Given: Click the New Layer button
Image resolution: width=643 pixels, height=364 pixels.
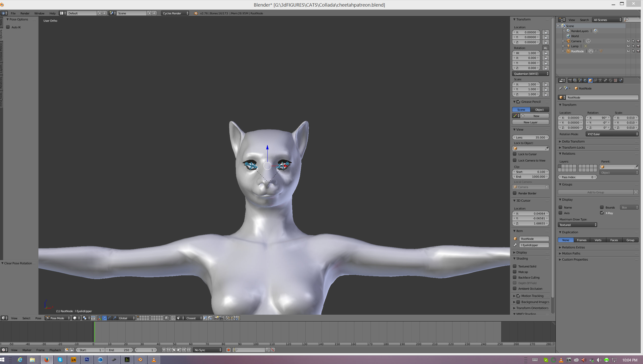Looking at the screenshot, I should pos(530,122).
